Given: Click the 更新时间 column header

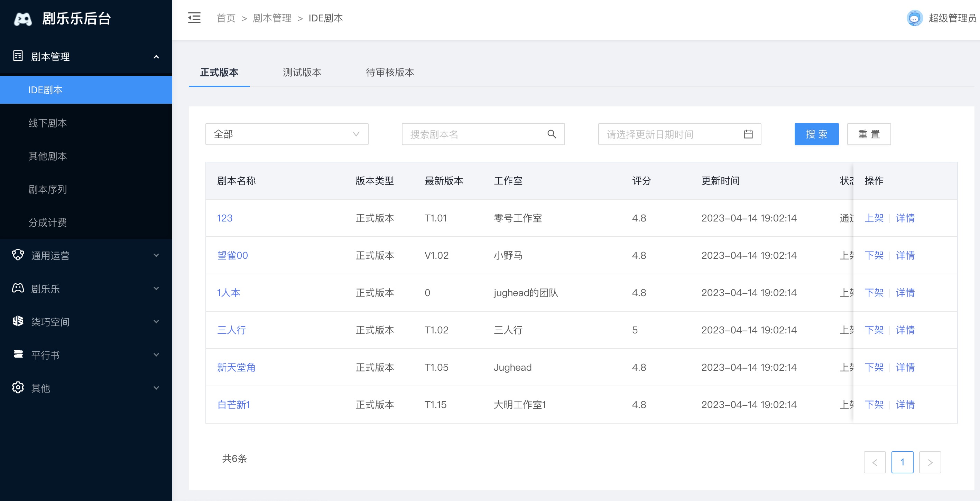Looking at the screenshot, I should coord(721,181).
